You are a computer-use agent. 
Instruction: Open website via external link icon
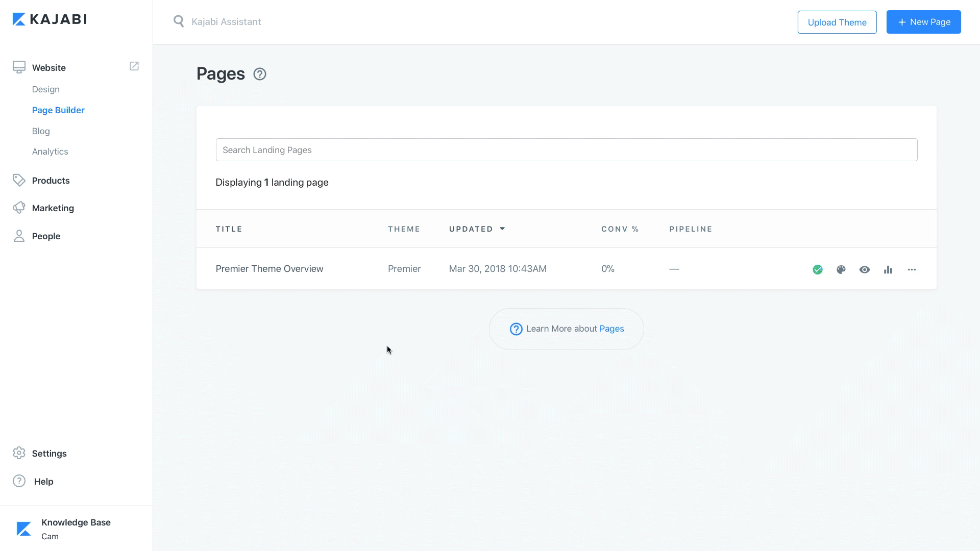point(134,66)
